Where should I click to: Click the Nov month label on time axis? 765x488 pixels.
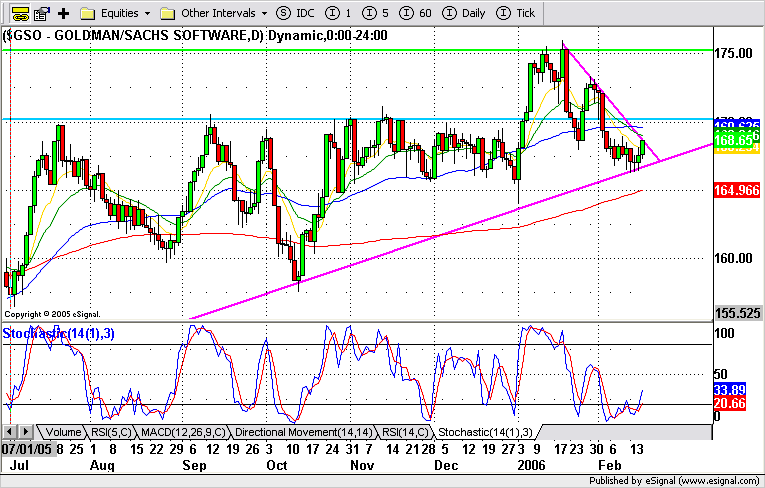click(x=362, y=465)
